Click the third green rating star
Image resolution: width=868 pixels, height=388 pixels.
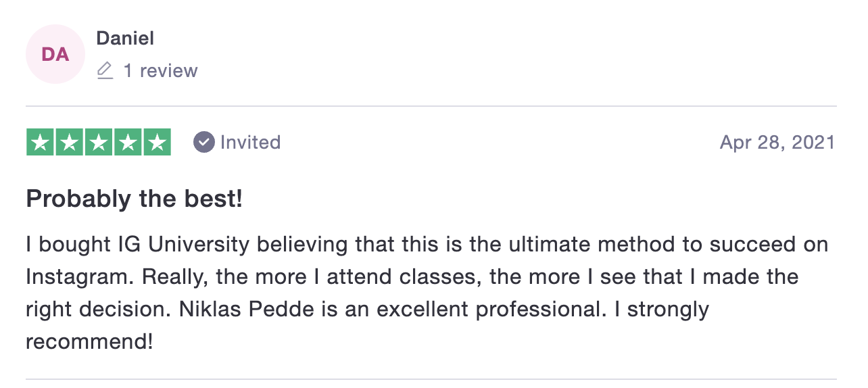coord(99,142)
